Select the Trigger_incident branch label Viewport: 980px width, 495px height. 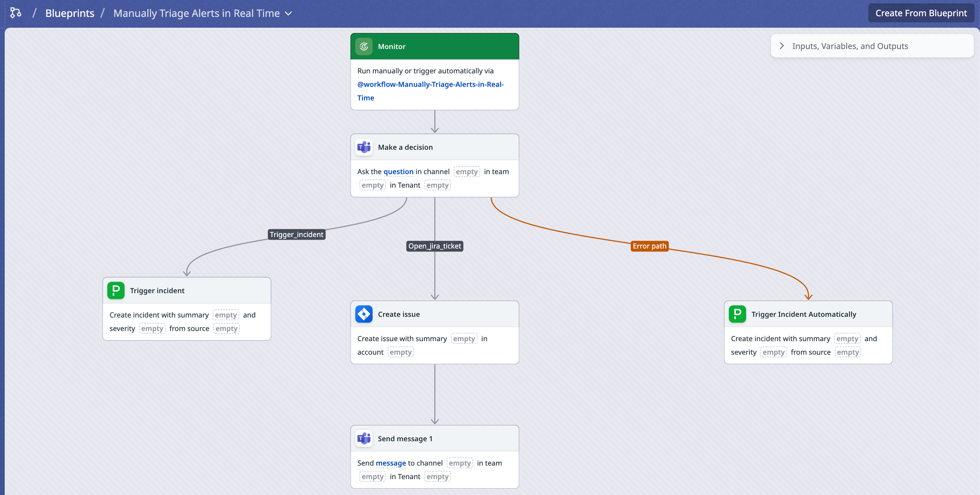tap(296, 235)
